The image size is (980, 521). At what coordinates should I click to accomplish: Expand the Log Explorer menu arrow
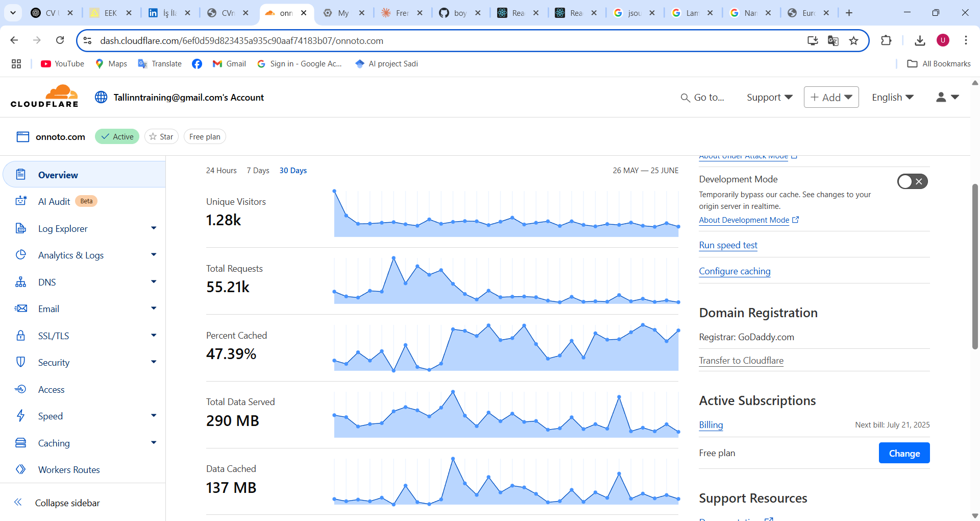(x=154, y=228)
